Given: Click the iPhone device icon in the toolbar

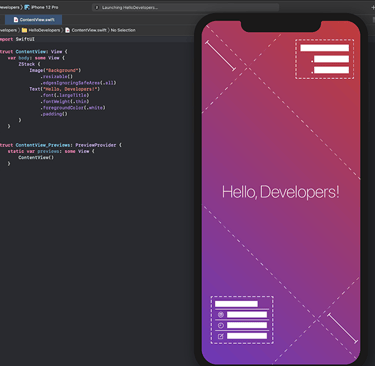Looking at the screenshot, I should [x=27, y=7].
